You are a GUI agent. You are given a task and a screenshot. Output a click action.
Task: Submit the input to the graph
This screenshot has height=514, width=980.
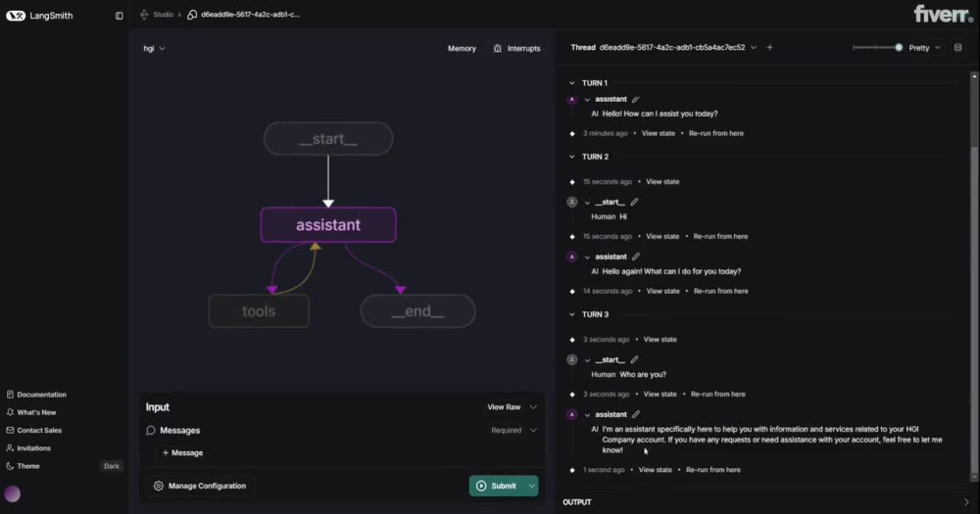click(x=497, y=486)
